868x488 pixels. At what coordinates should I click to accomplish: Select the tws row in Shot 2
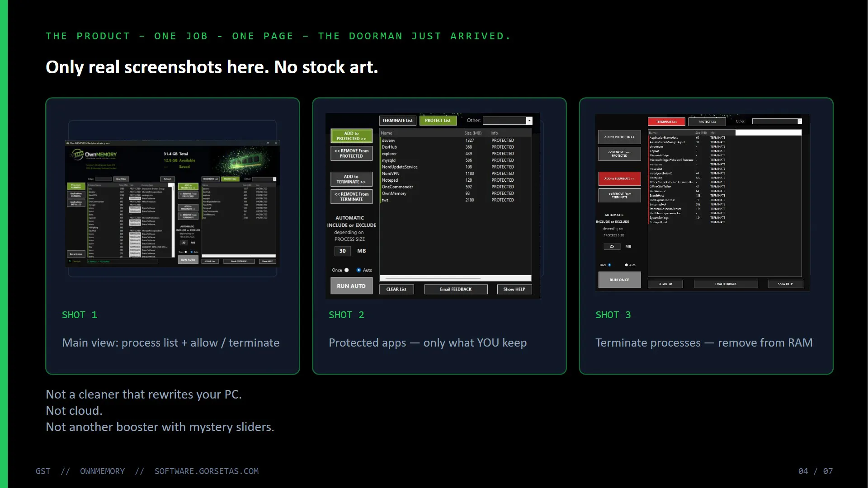pyautogui.click(x=456, y=200)
